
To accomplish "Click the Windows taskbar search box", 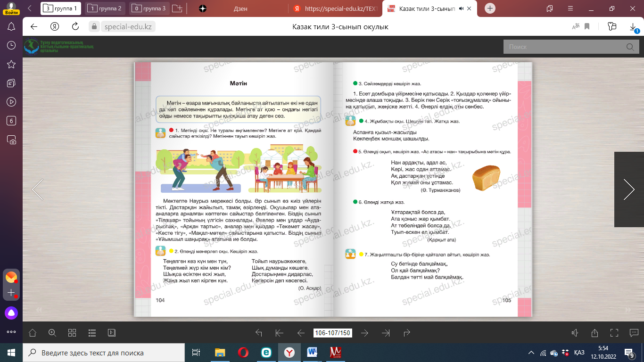I will 104,353.
